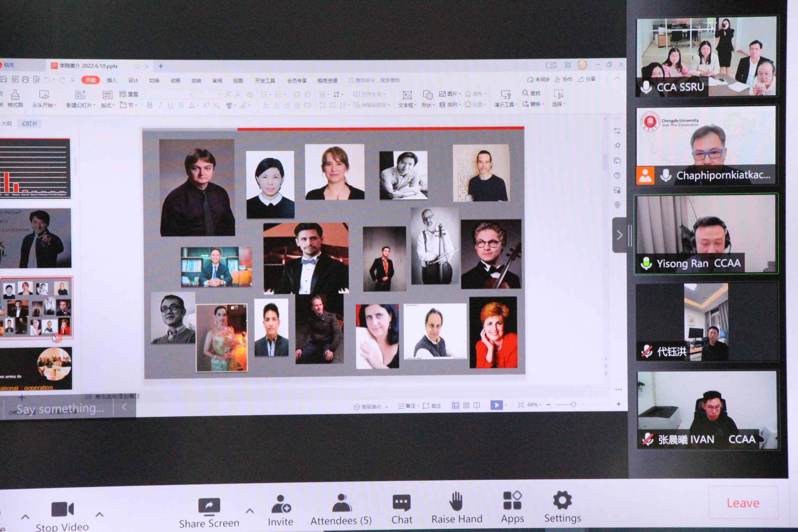Adjust the 68% zoom slider handle
This screenshot has width=798, height=532.
click(573, 405)
